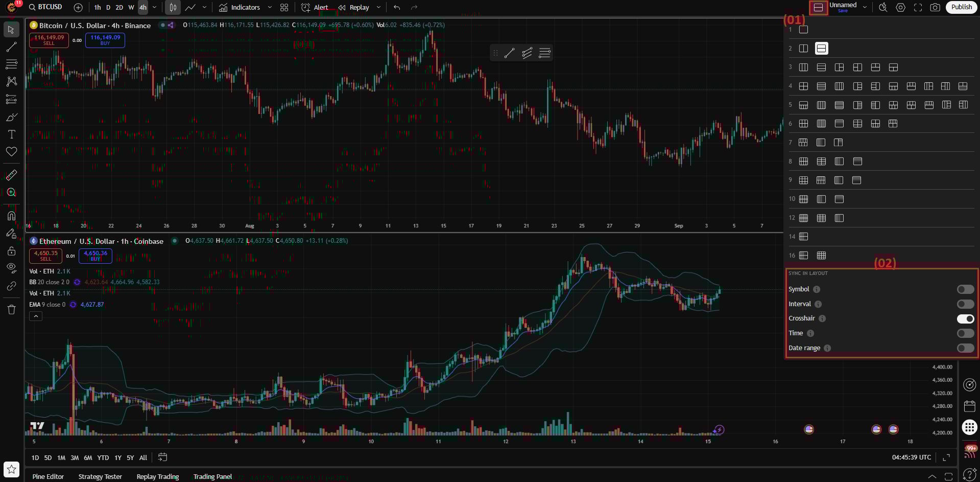
Task: Toggle Time sync in layout
Action: click(965, 333)
